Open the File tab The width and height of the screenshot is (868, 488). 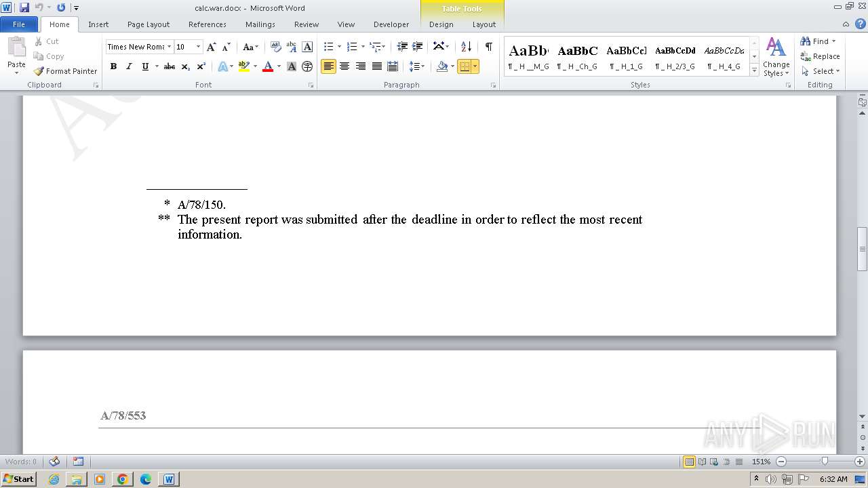tap(19, 24)
